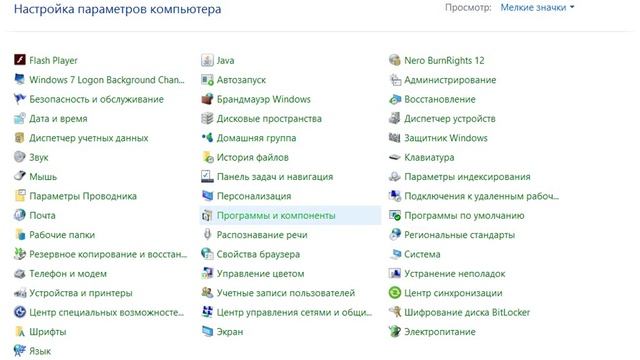Click the Центр специальных возможностей icon
640x360 pixels.
pos(20,312)
